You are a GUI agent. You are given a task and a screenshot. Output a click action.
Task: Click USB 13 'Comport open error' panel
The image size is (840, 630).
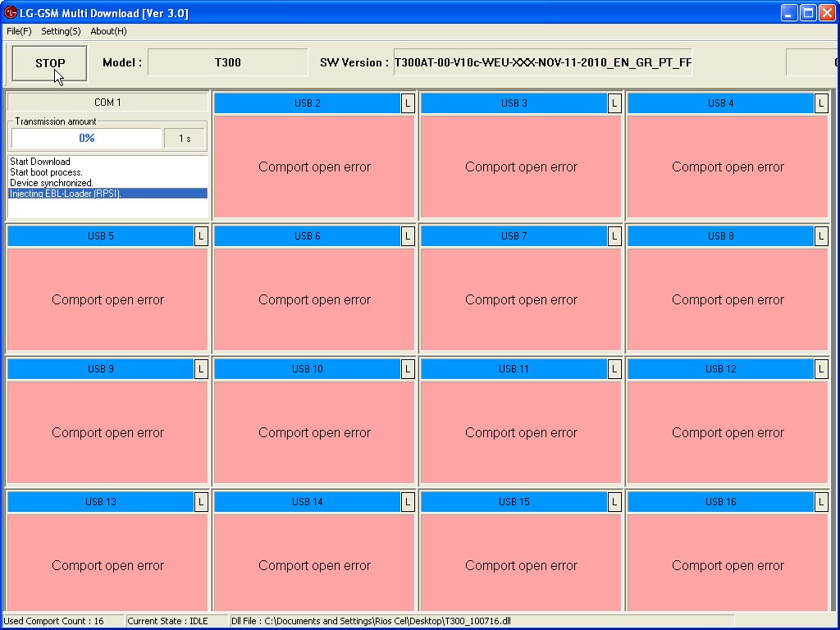pos(107,563)
